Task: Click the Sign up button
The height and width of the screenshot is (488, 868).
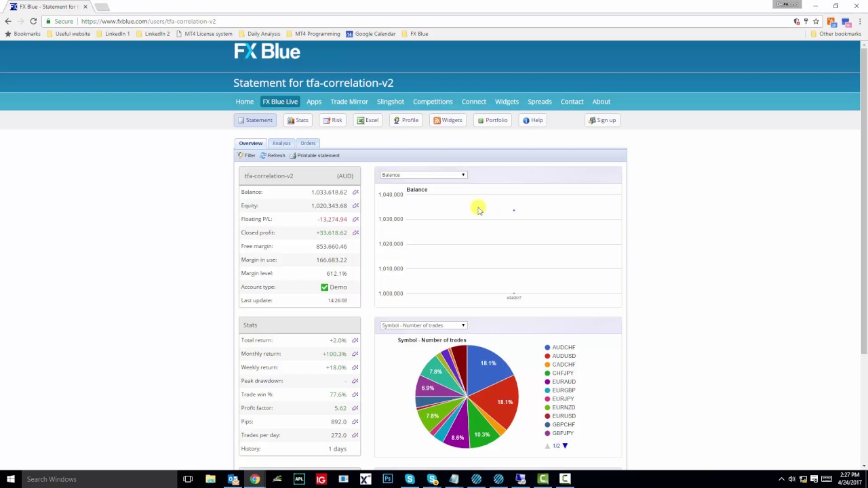Action: (602, 120)
